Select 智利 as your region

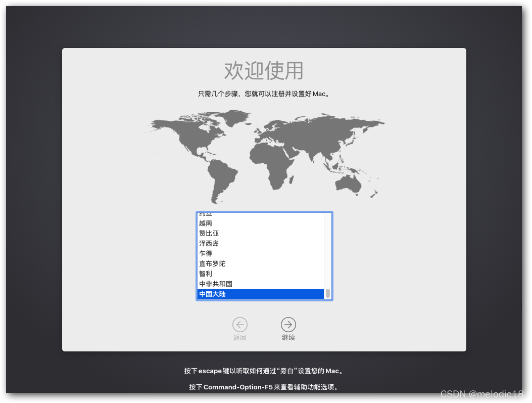[206, 274]
